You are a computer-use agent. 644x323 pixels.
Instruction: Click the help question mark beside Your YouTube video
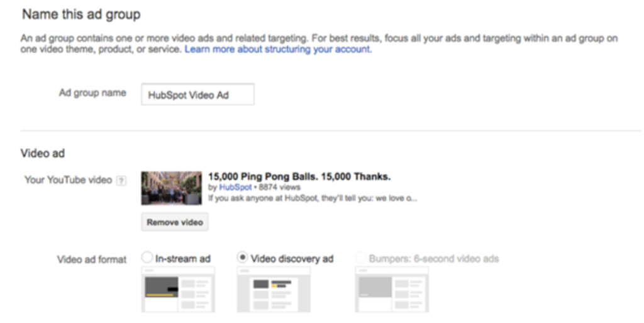(121, 181)
